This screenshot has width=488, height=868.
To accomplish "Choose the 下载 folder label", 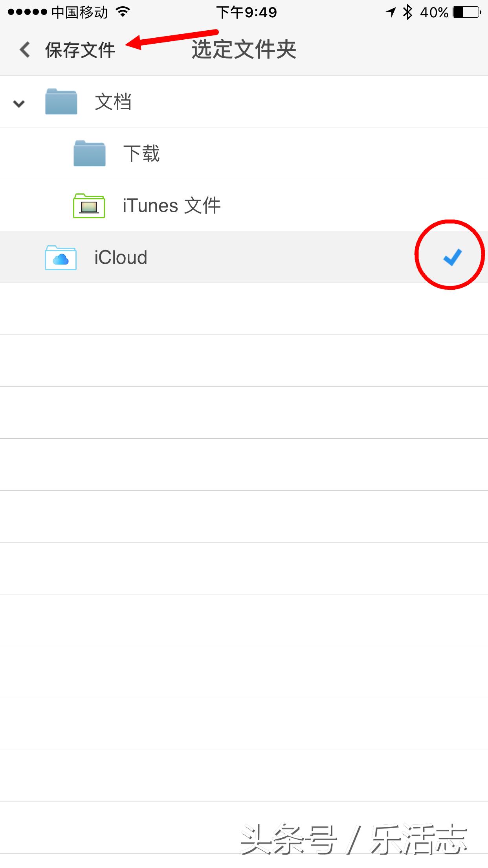I will pos(141,153).
